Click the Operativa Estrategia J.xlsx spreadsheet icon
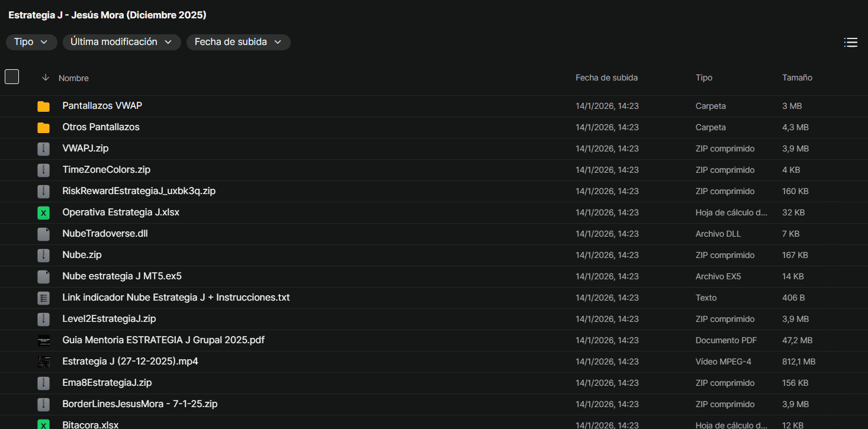 [43, 213]
